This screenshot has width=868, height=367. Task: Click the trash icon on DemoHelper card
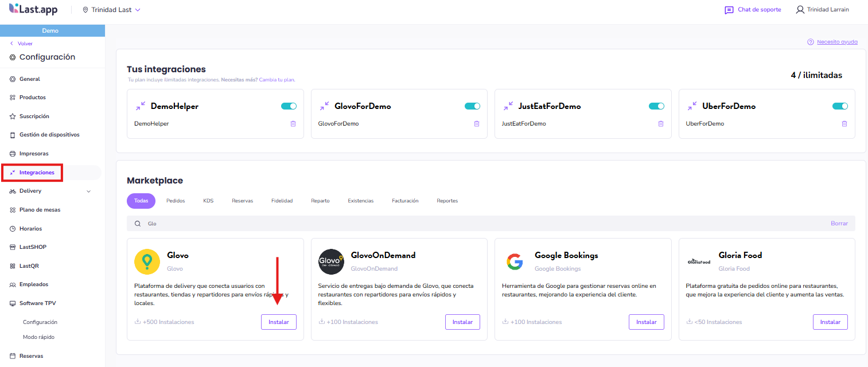tap(293, 124)
